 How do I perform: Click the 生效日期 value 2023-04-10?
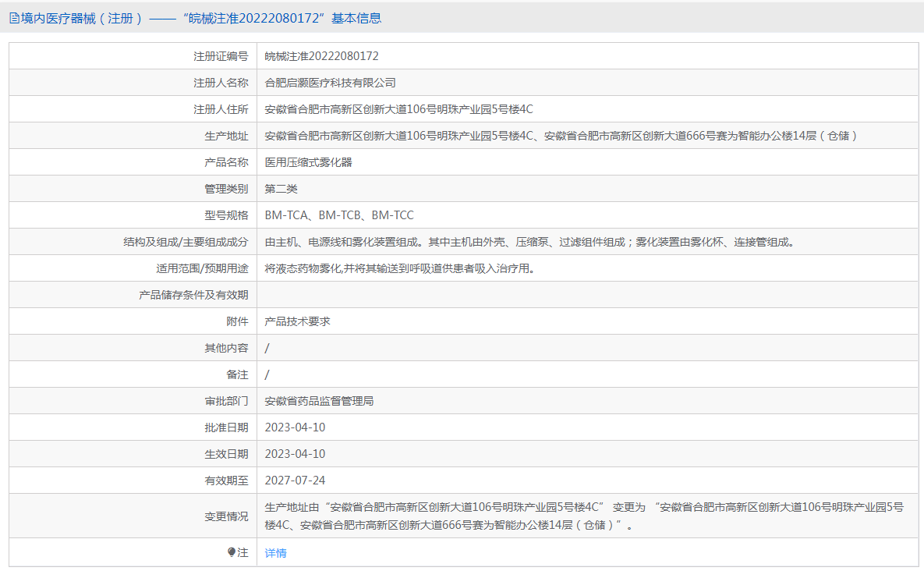pyautogui.click(x=295, y=454)
